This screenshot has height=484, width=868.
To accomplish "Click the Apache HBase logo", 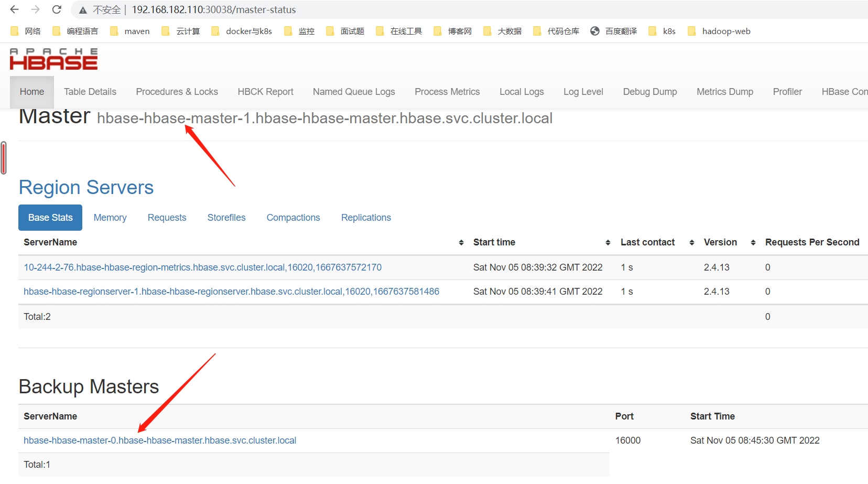I will tap(52, 59).
